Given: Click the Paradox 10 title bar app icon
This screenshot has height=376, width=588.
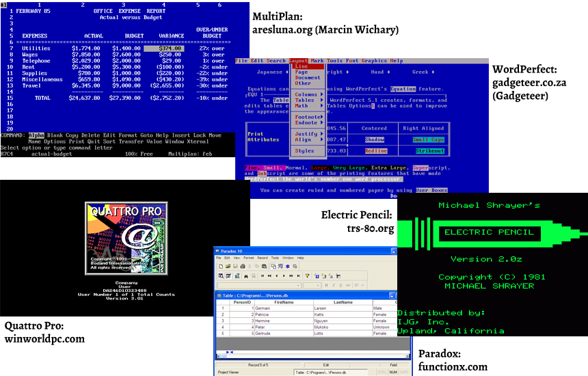Looking at the screenshot, I should click(217, 251).
